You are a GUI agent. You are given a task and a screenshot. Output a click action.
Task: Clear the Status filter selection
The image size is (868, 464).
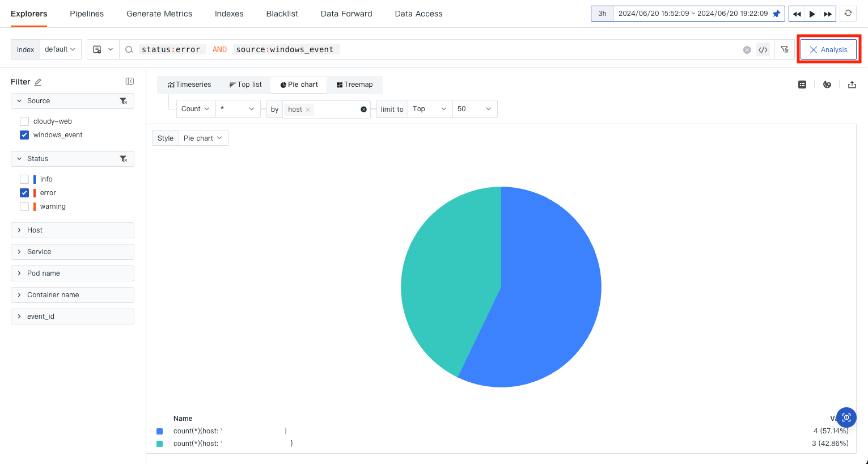click(x=124, y=159)
